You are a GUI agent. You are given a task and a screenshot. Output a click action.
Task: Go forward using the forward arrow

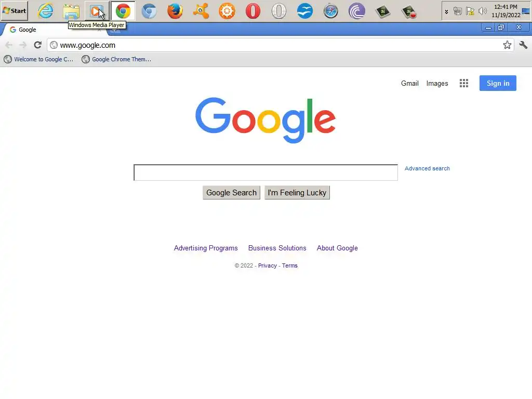point(23,45)
